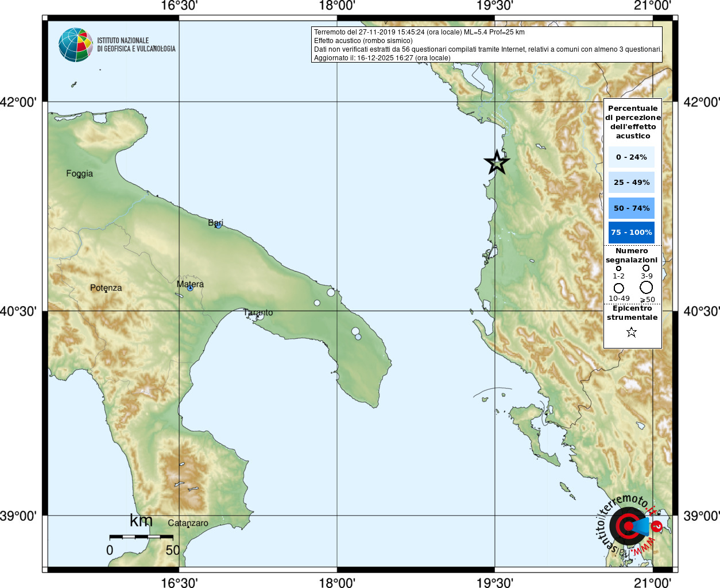Click the Foggia city label
720x588 pixels.
pos(79,173)
